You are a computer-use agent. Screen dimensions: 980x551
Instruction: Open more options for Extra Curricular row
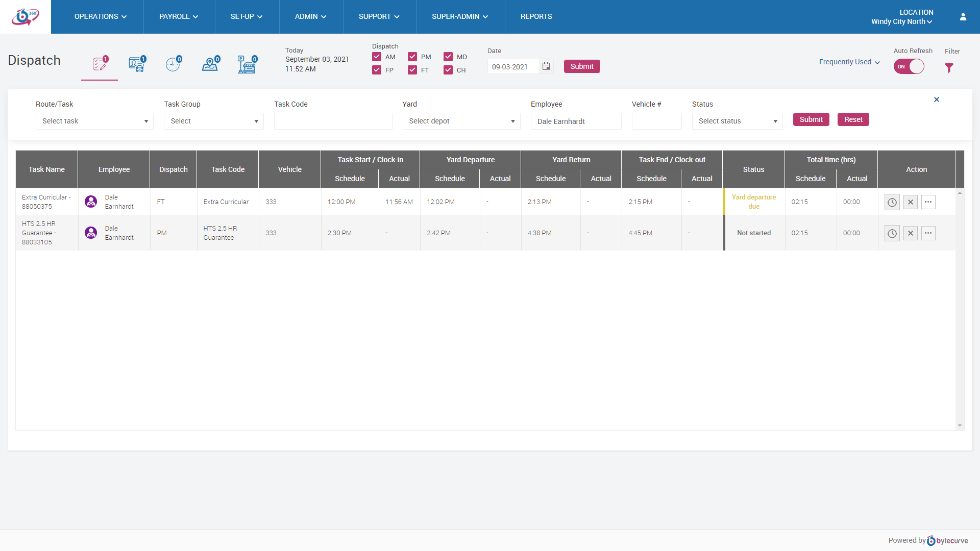pyautogui.click(x=928, y=202)
